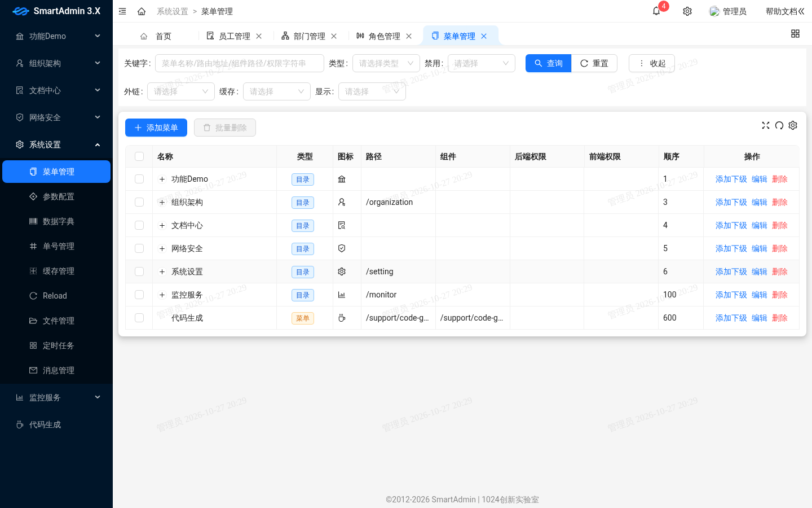This screenshot has width=812, height=508.
Task: Close the 角色管理 tab
Action: [x=409, y=36]
